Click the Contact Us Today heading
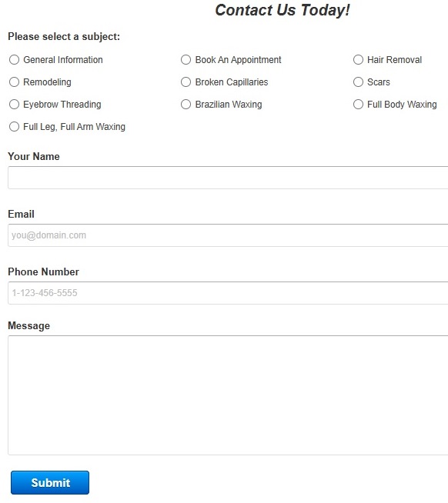Viewport: 448px width, 503px height. 283,10
